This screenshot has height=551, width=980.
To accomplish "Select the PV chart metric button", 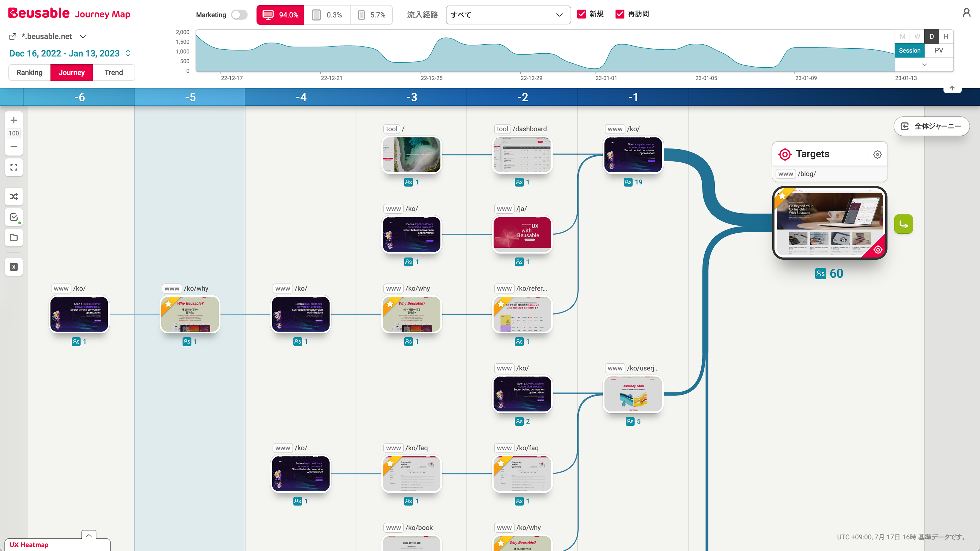I will pos(939,51).
